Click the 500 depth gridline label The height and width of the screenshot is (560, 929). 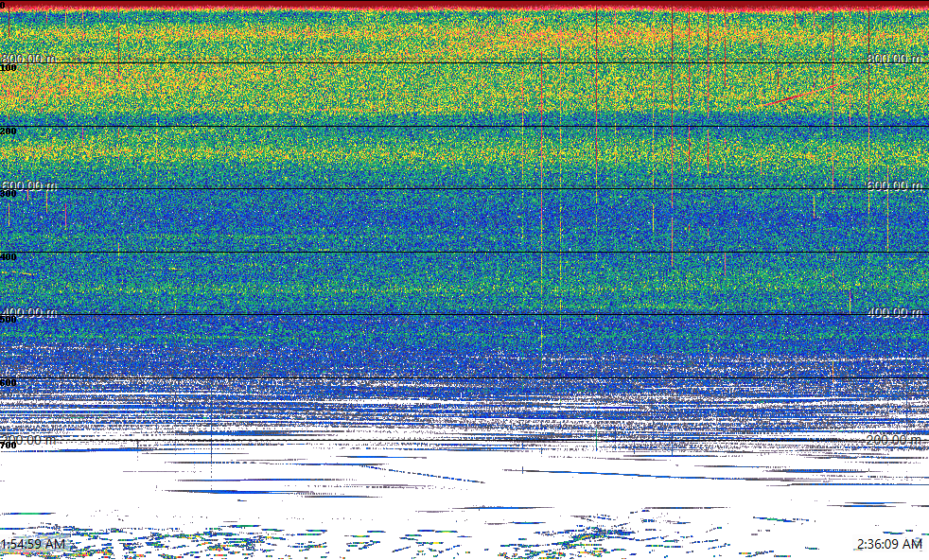click(x=9, y=320)
